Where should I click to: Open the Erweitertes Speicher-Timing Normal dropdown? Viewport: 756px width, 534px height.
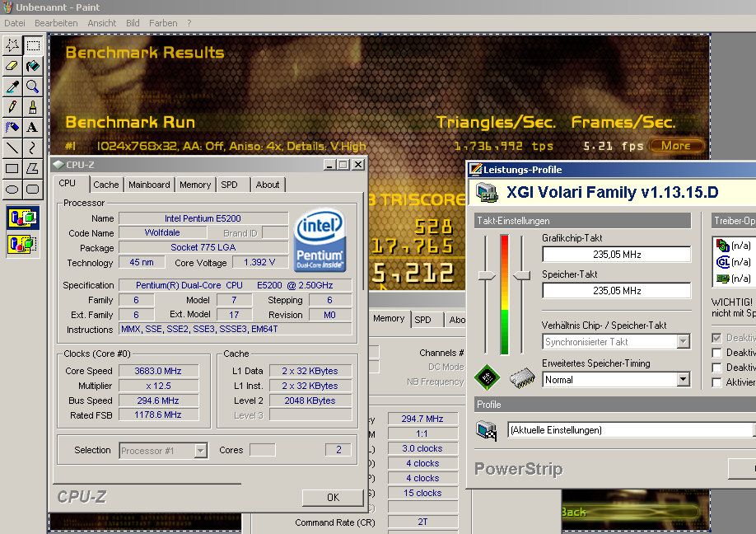coord(684,380)
